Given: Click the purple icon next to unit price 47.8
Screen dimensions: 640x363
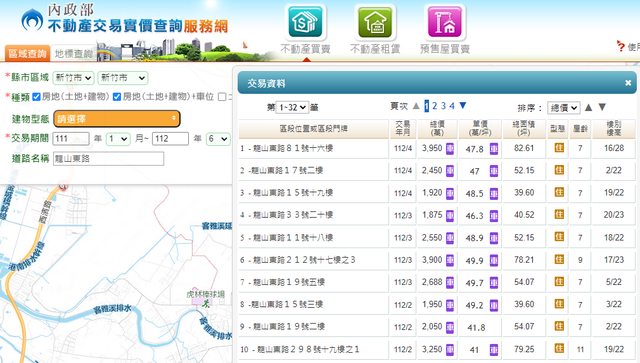Looking at the screenshot, I should point(494,149).
